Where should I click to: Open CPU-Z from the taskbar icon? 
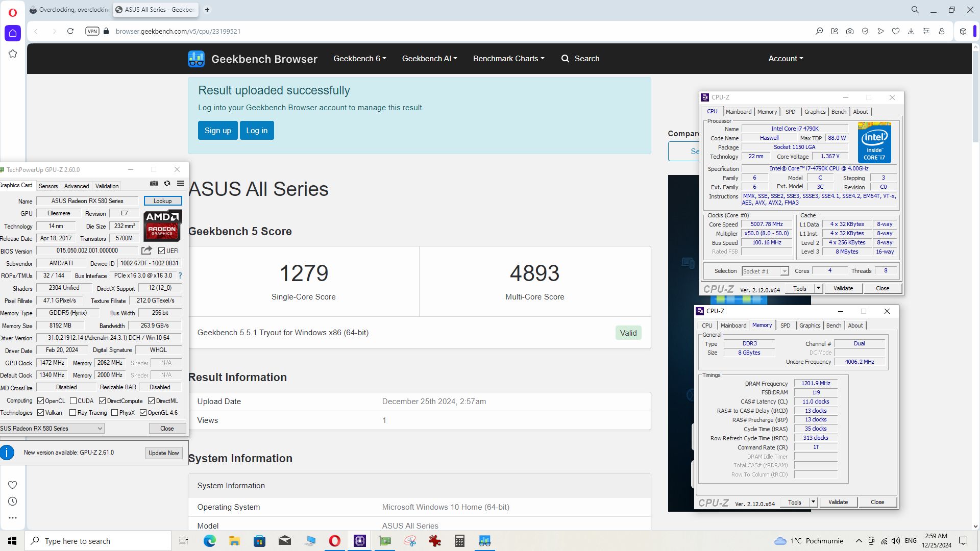360,541
